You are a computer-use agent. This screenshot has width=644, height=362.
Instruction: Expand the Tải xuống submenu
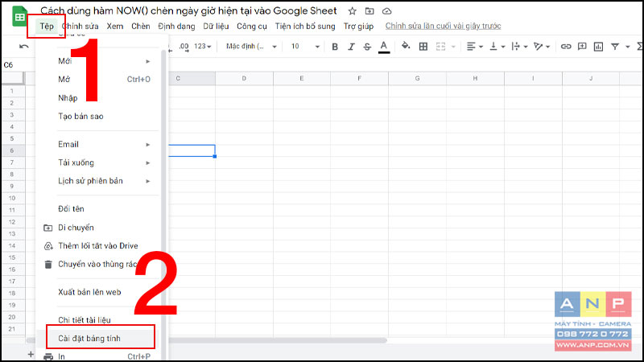pyautogui.click(x=148, y=163)
